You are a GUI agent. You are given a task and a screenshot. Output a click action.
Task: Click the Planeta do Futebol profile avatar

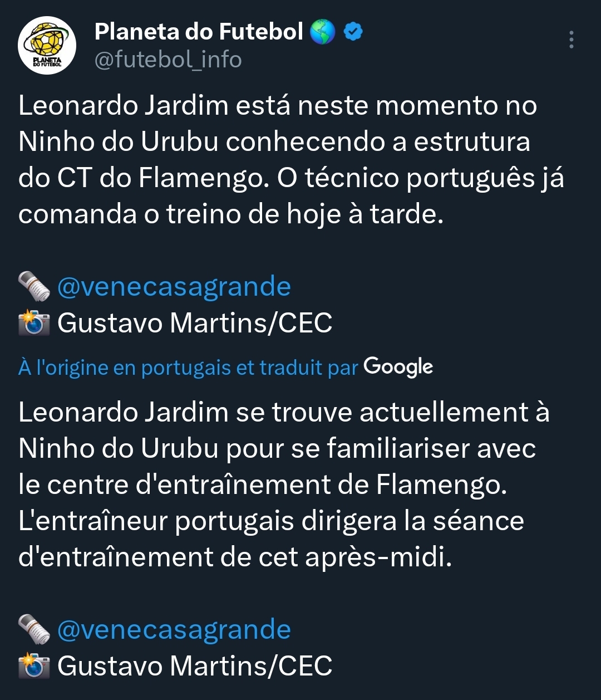tap(47, 45)
